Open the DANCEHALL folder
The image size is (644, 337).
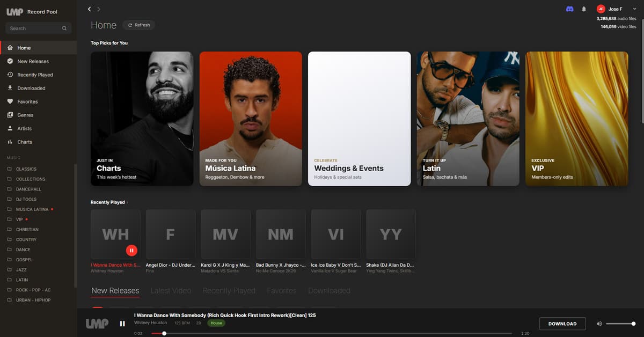pyautogui.click(x=28, y=189)
